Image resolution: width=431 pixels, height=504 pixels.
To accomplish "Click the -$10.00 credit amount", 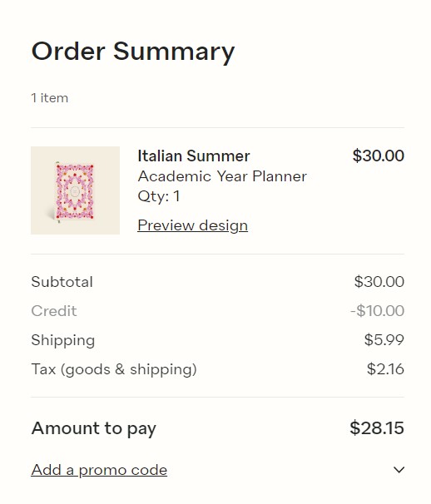I will (x=377, y=311).
